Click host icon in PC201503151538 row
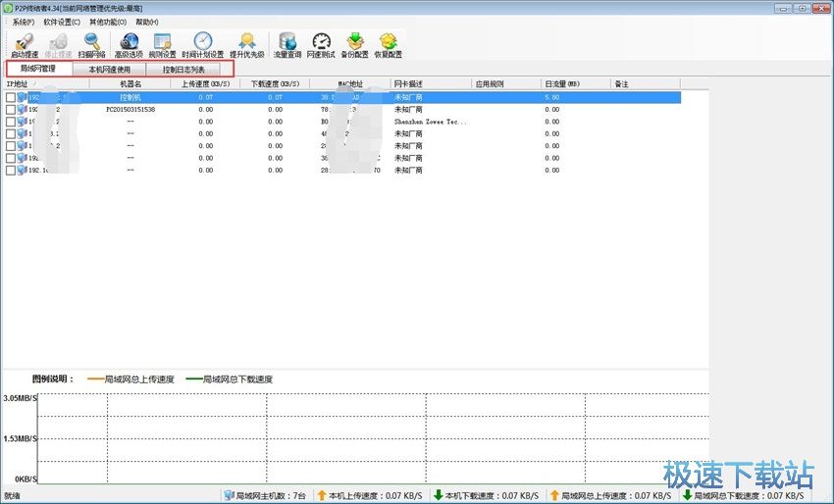834x504 pixels. coord(22,110)
